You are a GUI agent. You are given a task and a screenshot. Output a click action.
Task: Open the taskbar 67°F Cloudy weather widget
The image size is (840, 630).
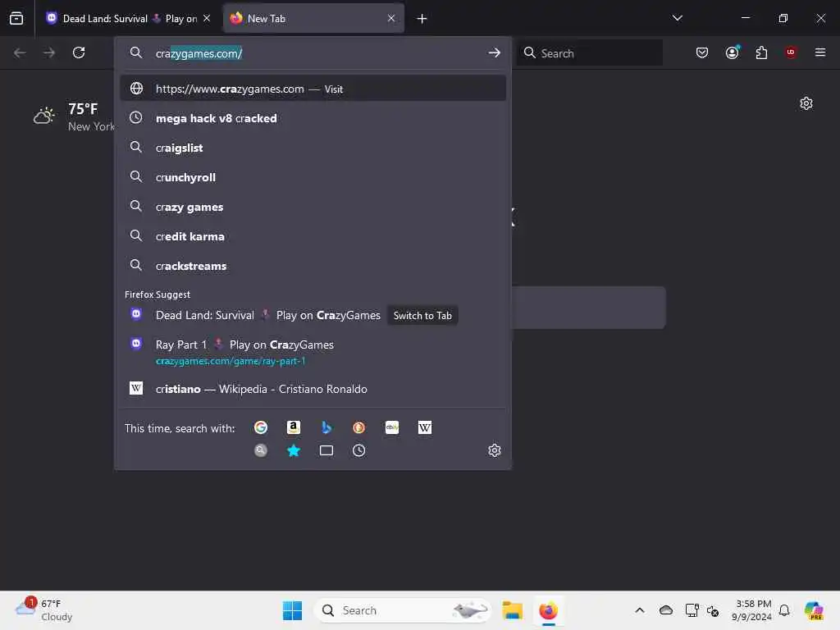click(44, 610)
